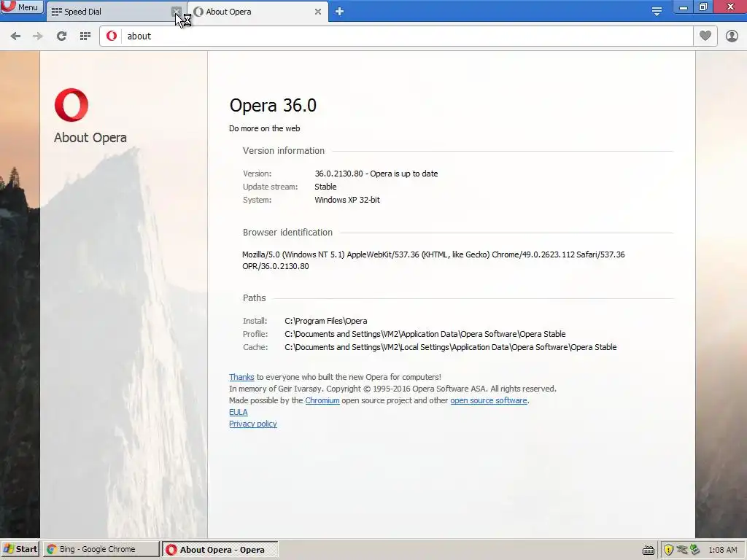Open Speed Dial start page grid icon

(x=85, y=36)
